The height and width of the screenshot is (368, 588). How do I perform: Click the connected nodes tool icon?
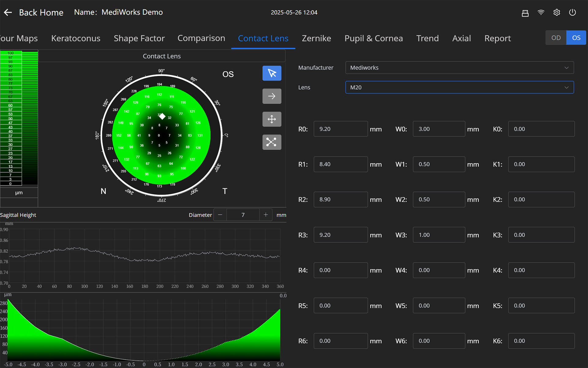pyautogui.click(x=272, y=142)
